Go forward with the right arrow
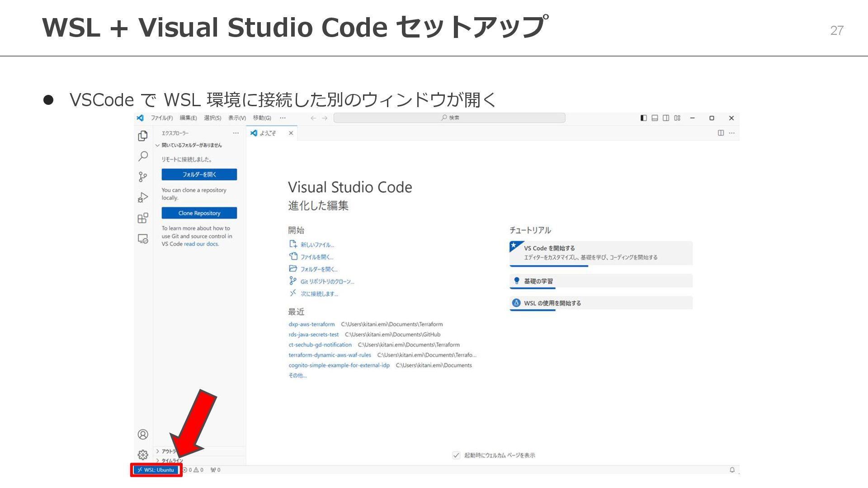 click(325, 118)
